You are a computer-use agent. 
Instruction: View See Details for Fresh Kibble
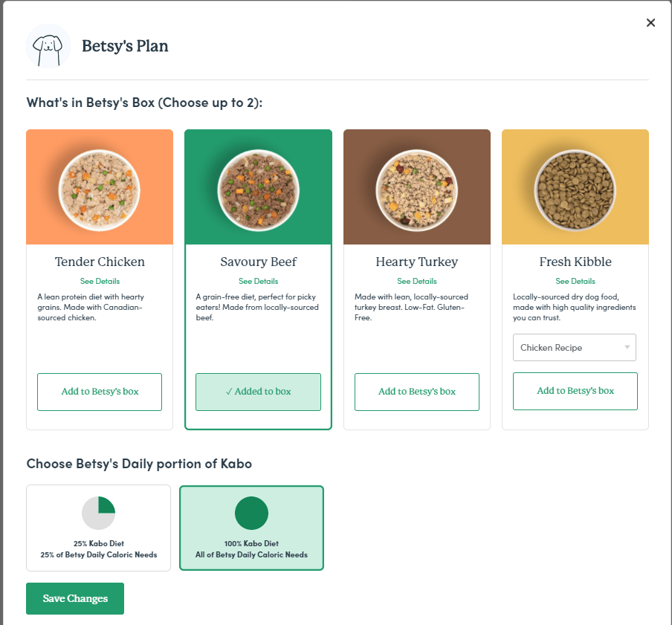pyautogui.click(x=575, y=281)
